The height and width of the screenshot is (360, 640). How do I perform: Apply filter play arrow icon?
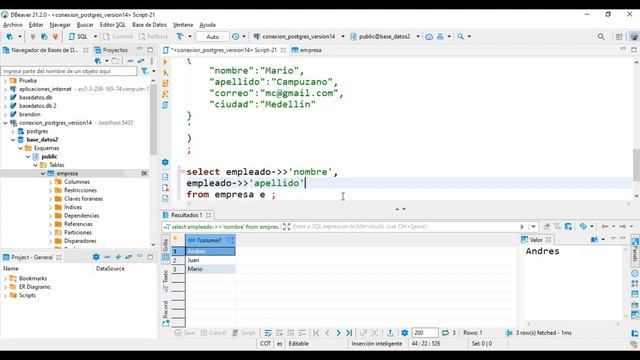(x=522, y=227)
